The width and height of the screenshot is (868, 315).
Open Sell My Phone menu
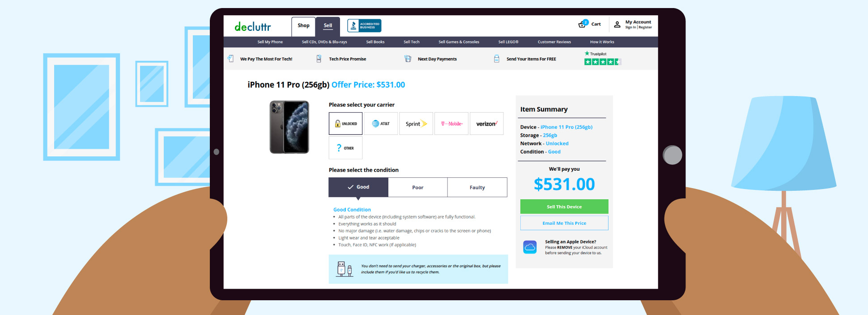click(270, 42)
